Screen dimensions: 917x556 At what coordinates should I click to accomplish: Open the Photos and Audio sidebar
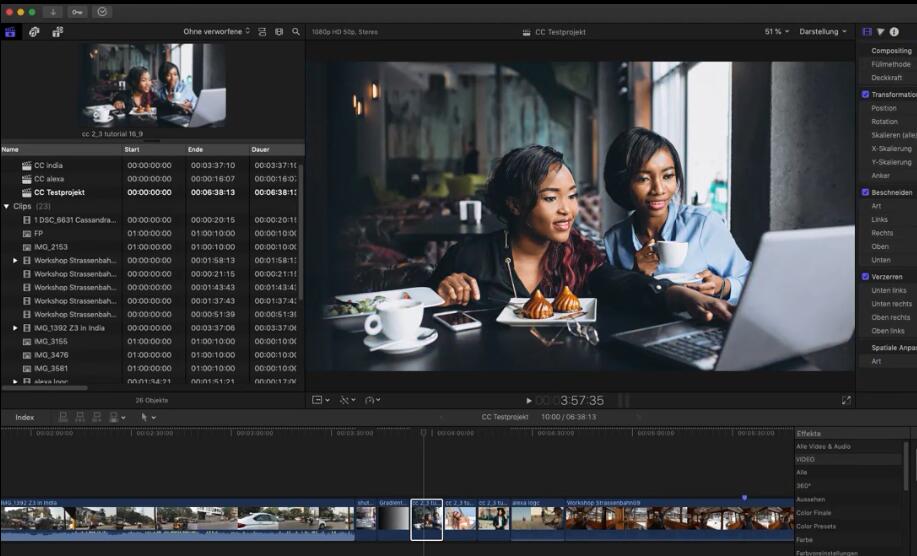coord(34,32)
